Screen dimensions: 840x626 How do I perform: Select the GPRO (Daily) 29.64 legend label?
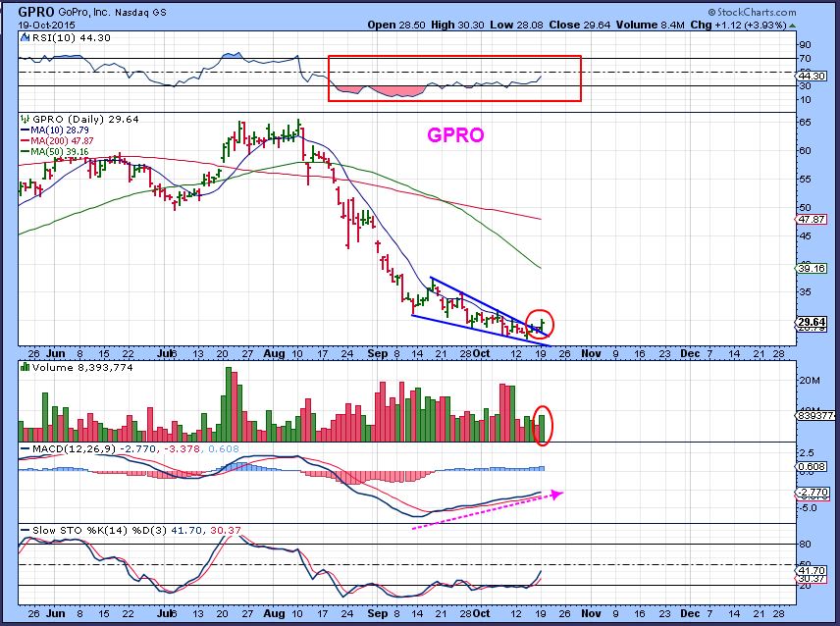pos(85,119)
